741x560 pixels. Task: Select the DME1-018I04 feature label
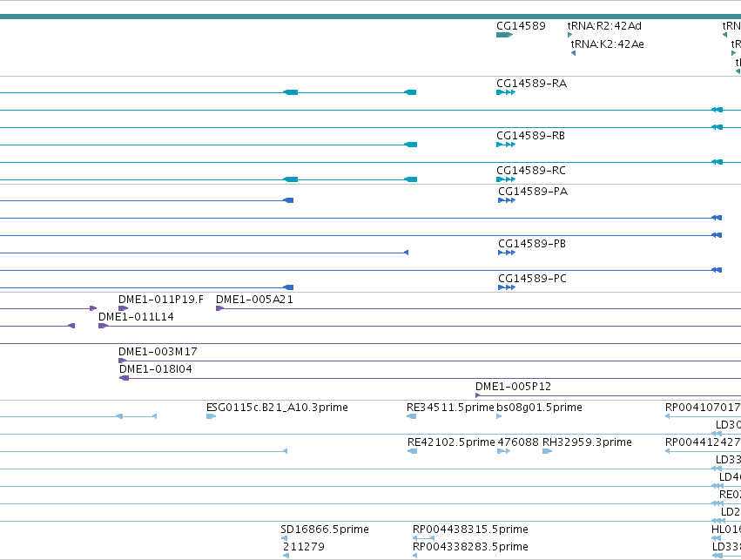[x=156, y=369]
